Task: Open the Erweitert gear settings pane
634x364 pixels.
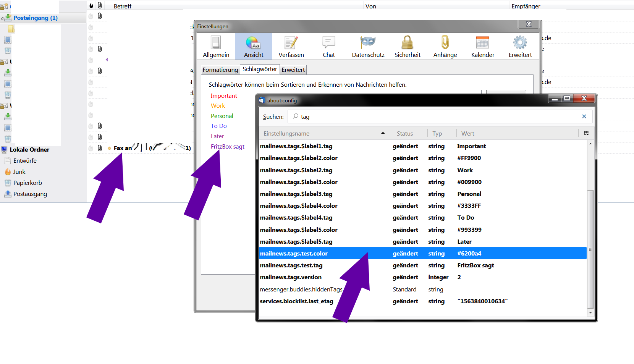Action: point(520,46)
